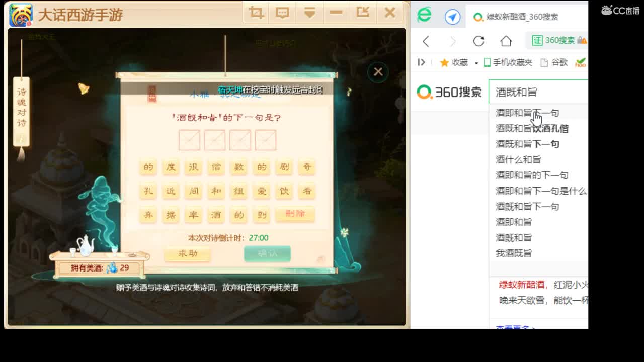Screen dimensions: 644x362
Task: Choose suggestion 酒既和旨饮酒孔偕
Action: [532, 128]
